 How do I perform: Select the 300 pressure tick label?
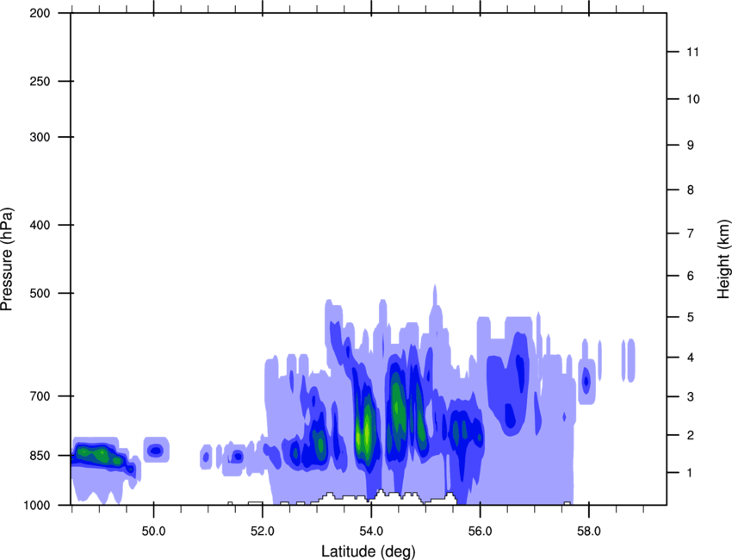(40, 137)
